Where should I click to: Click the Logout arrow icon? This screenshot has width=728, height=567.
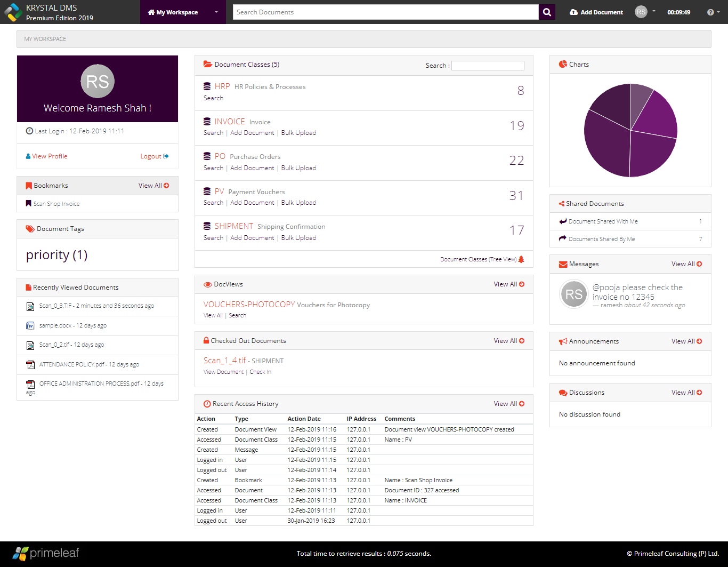tap(166, 156)
